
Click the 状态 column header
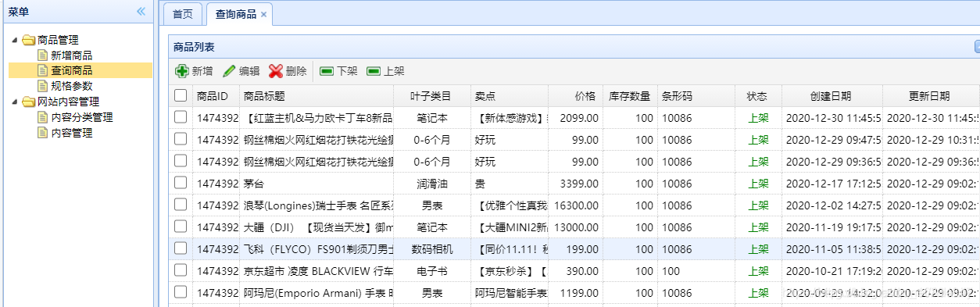click(x=758, y=96)
